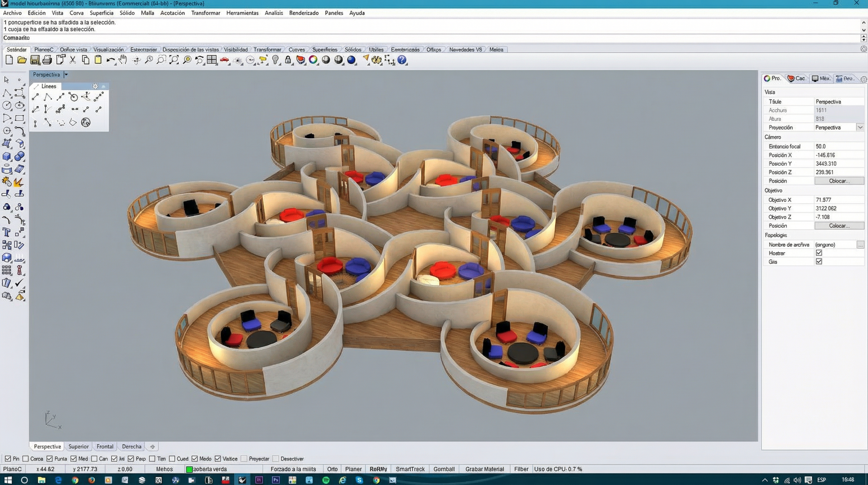868x485 pixels.
Task: Click the Grabar Material status button
Action: (x=484, y=469)
